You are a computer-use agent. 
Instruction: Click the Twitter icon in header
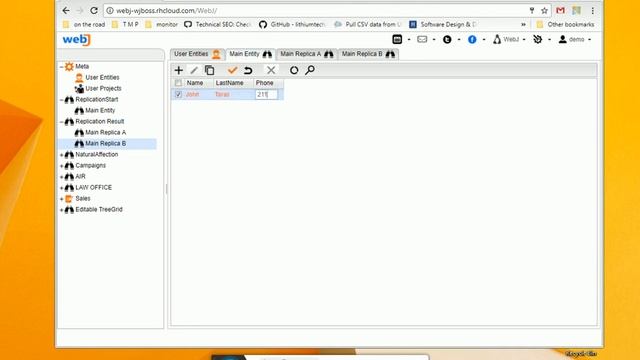click(x=447, y=40)
